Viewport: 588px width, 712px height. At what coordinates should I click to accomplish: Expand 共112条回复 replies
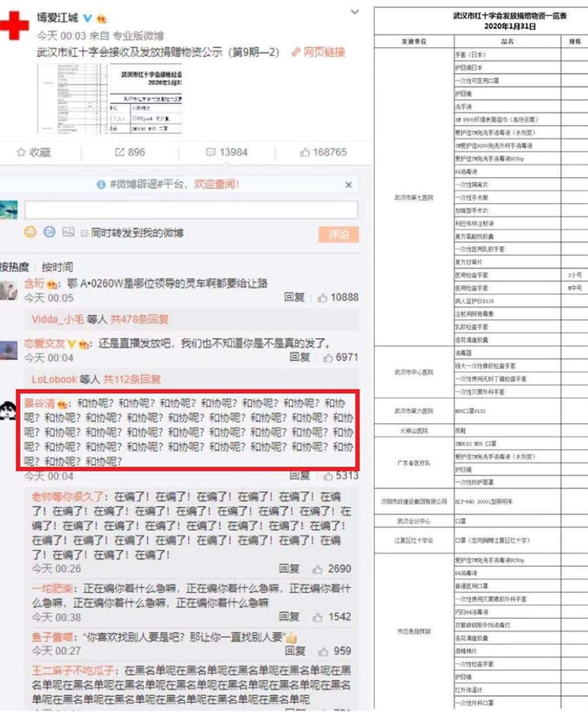click(132, 380)
